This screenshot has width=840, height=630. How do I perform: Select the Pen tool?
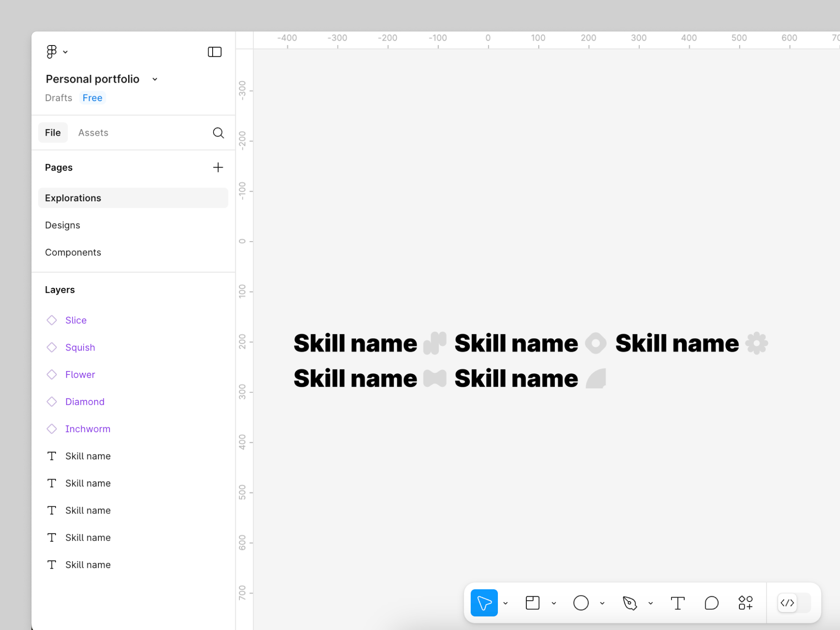pyautogui.click(x=630, y=603)
